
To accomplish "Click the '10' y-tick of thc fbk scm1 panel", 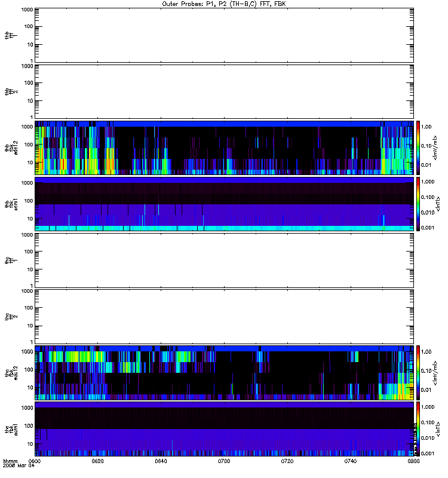I will tap(30, 444).
